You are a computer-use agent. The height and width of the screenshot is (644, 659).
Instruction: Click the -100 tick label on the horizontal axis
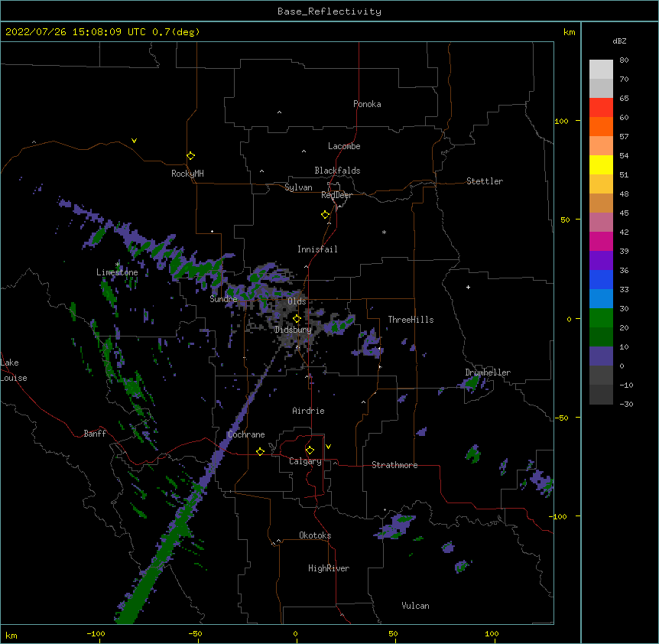(x=96, y=633)
